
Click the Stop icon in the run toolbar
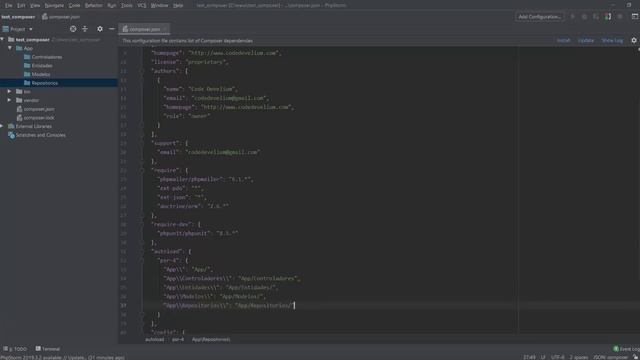620,17
